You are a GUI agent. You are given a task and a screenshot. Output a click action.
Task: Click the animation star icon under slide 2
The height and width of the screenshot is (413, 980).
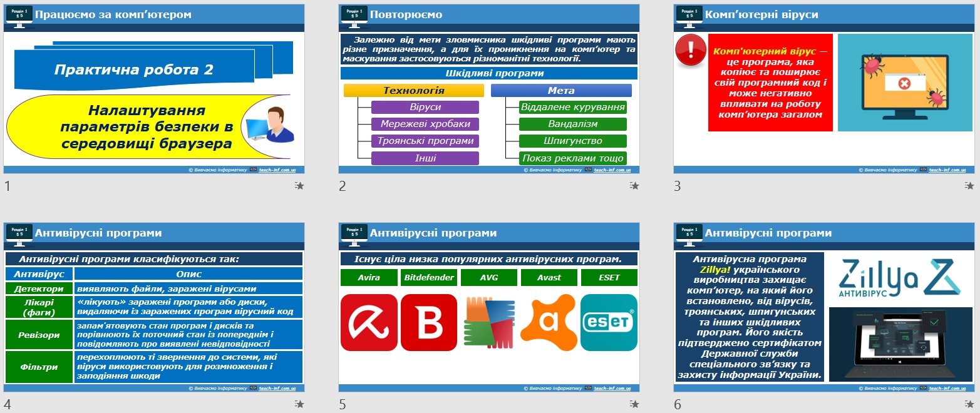pyautogui.click(x=634, y=186)
